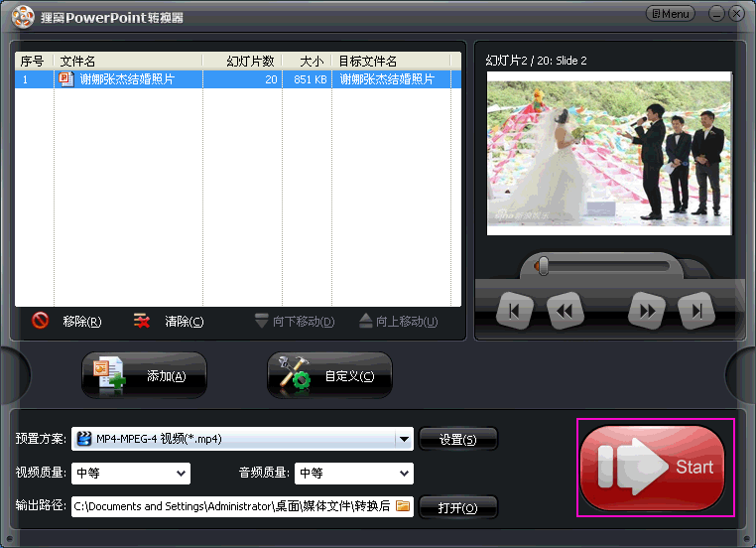Image resolution: width=756 pixels, height=548 pixels.
Task: Click the 目标文件名 column header
Action: (x=392, y=62)
